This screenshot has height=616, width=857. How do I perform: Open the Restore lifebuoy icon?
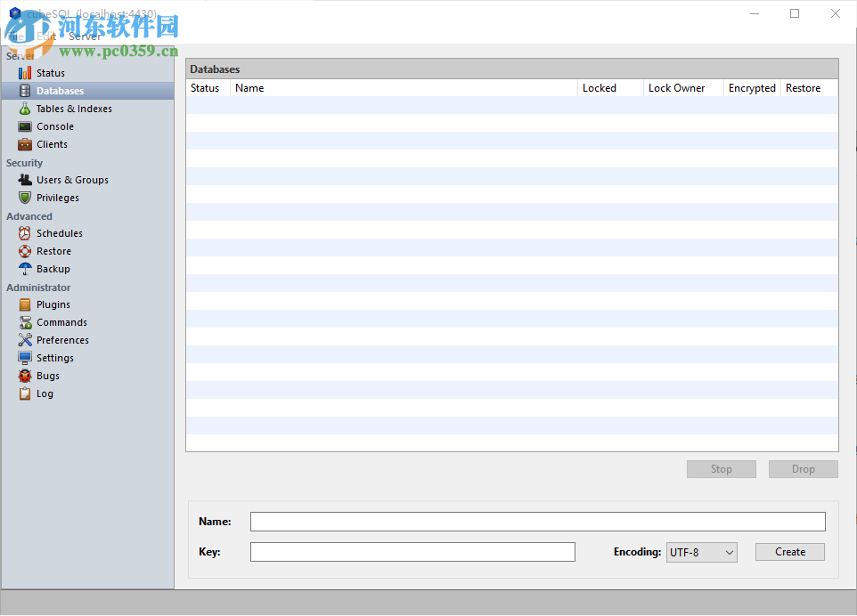click(x=25, y=251)
